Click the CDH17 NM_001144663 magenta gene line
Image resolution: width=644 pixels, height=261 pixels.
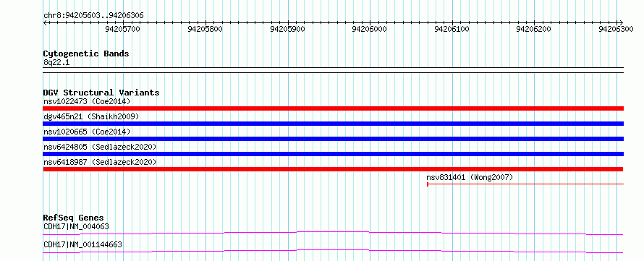point(333,251)
